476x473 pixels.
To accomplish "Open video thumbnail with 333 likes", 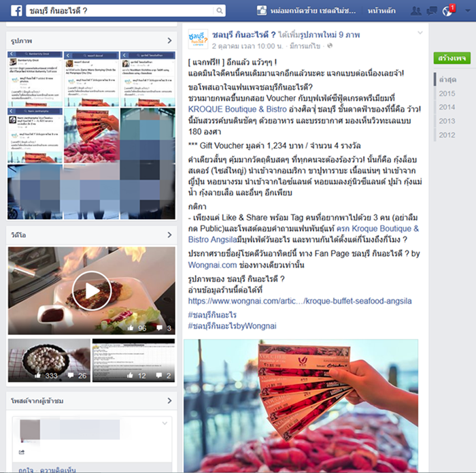I will (49, 360).
